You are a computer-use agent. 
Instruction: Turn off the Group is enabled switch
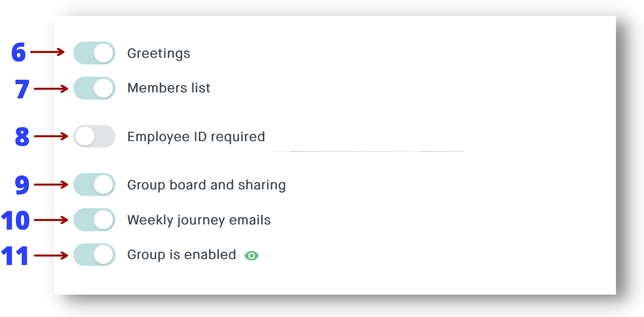(x=94, y=255)
